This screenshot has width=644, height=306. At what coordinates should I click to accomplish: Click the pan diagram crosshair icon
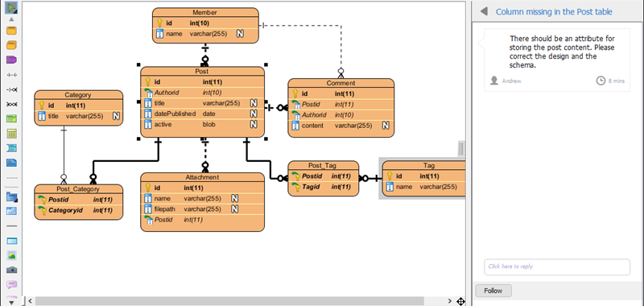coord(460,302)
